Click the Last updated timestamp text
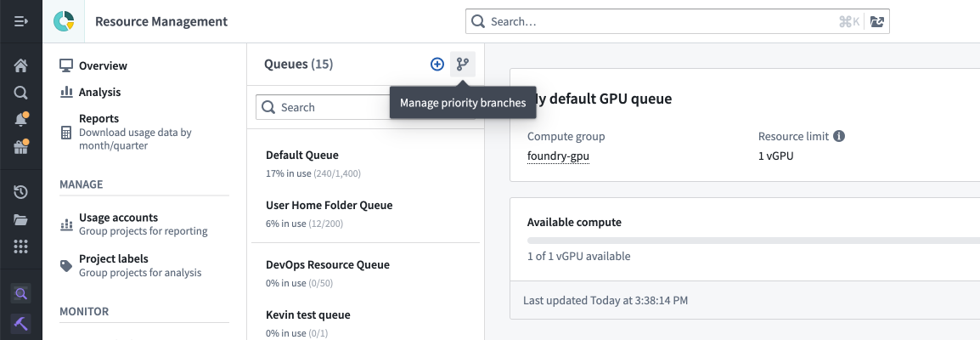Image resolution: width=980 pixels, height=340 pixels. 605,301
